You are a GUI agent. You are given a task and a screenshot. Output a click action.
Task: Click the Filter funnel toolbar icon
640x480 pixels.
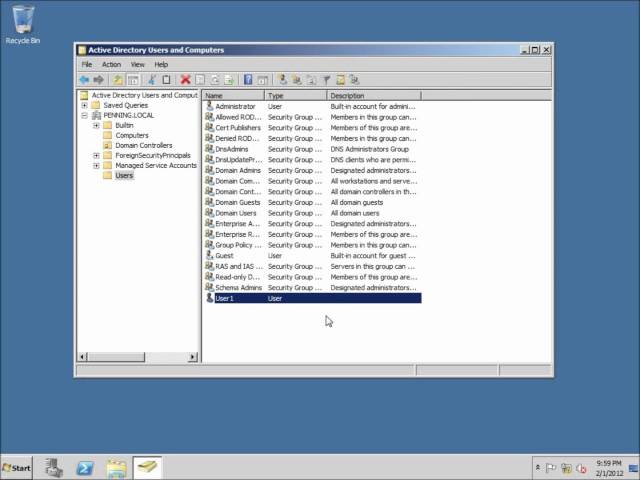click(x=326, y=80)
